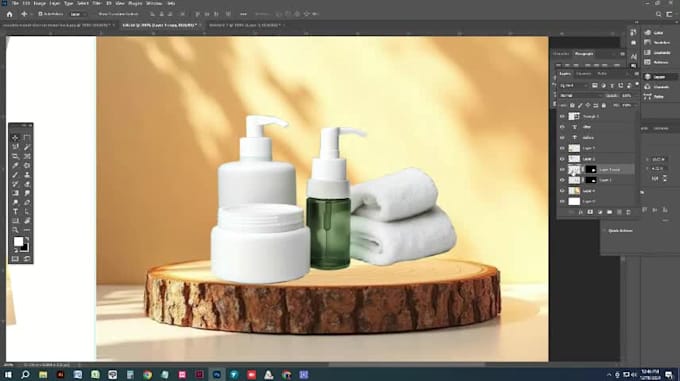
Task: Select the Eraser tool
Action: (x=27, y=184)
